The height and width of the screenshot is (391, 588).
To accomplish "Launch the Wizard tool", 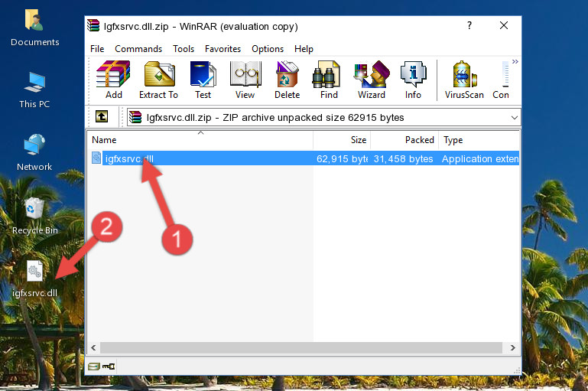I will [x=371, y=80].
